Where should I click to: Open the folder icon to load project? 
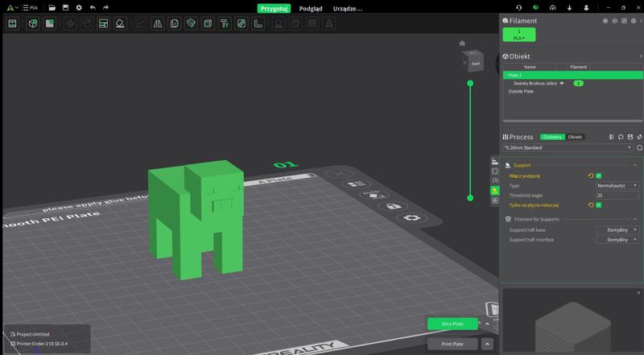[52, 7]
